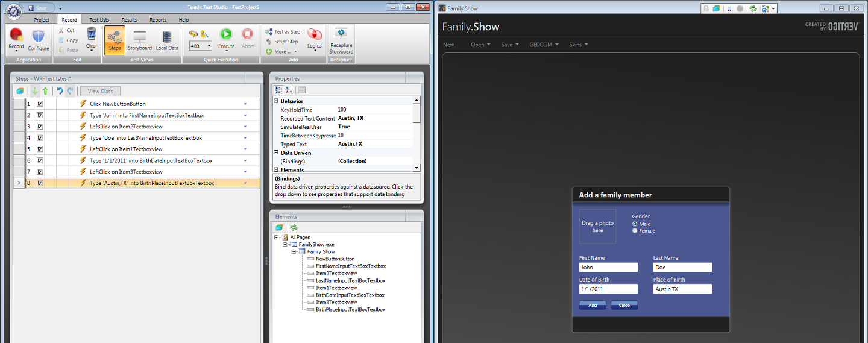Uncheck step 2 Type 'John' checkbox

[x=40, y=115]
